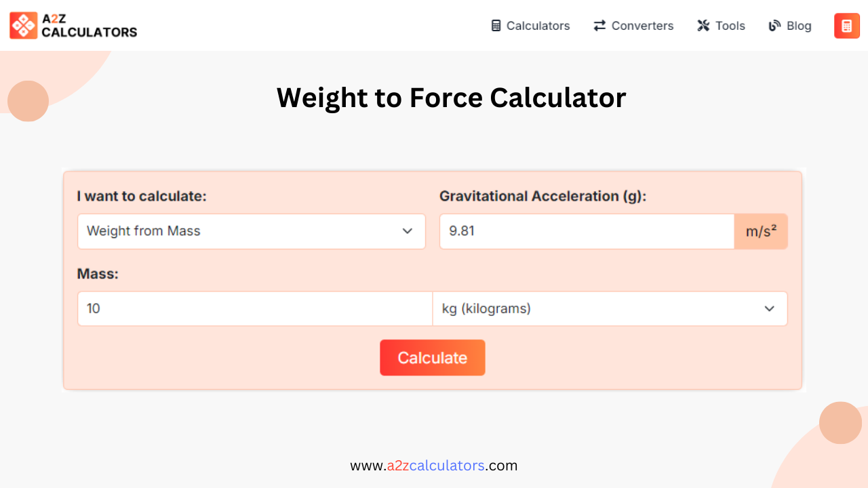Click the m/s² unit label badge
The image size is (868, 488).
[761, 231]
